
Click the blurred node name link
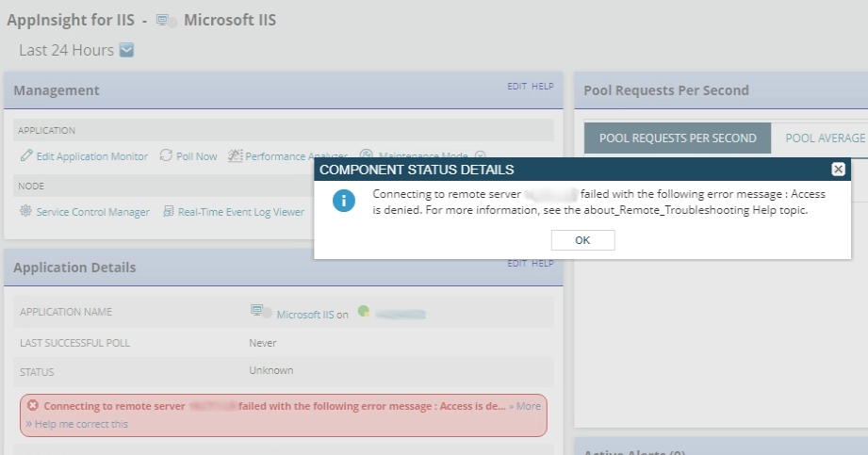coord(401,315)
